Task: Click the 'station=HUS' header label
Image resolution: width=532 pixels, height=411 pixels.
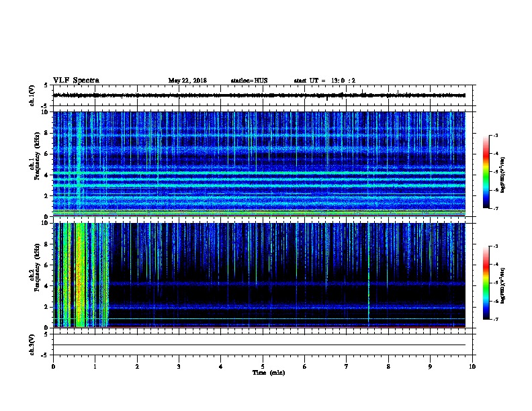Action: pos(249,81)
